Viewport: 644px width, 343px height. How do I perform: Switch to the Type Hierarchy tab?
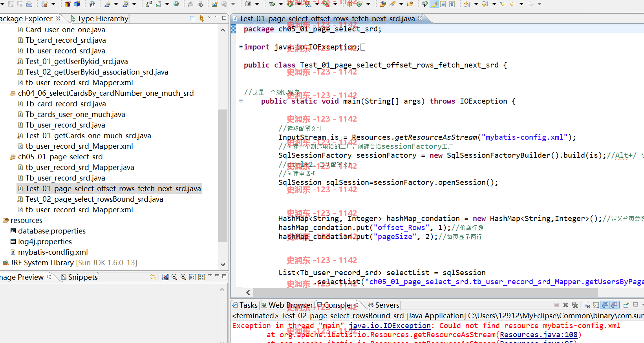coord(99,18)
